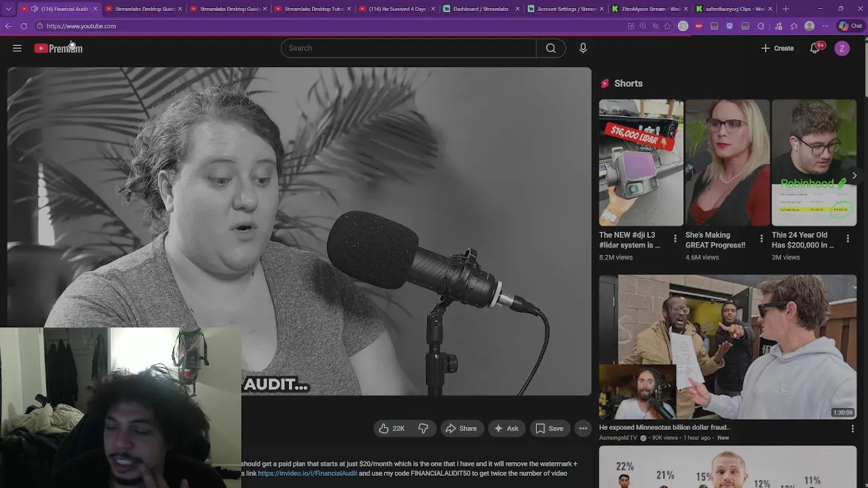This screenshot has width=868, height=488.
Task: Play the 1:30:06 Asmongold video thumbnail
Action: [x=728, y=347]
